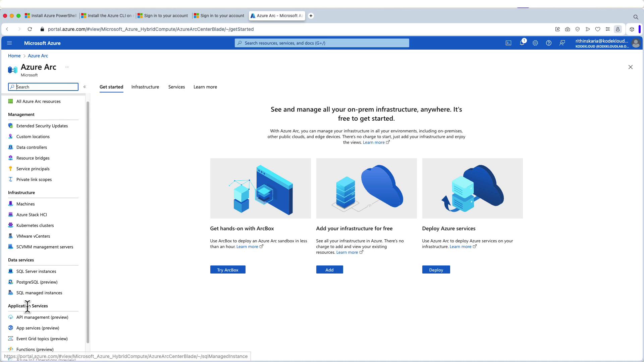Open the Azure portal hamburger menu
Viewport: 644px width, 362px height.
9,43
